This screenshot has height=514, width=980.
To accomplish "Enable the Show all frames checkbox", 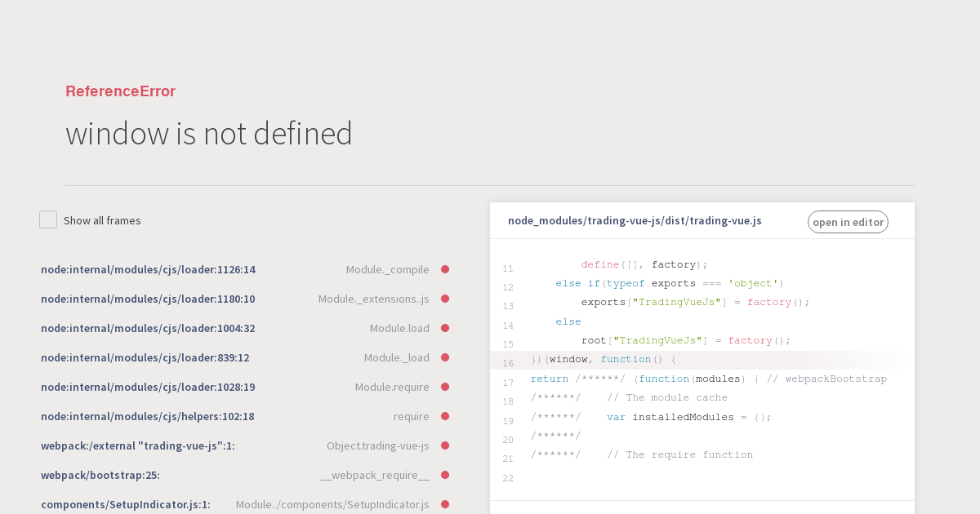I will tap(48, 219).
